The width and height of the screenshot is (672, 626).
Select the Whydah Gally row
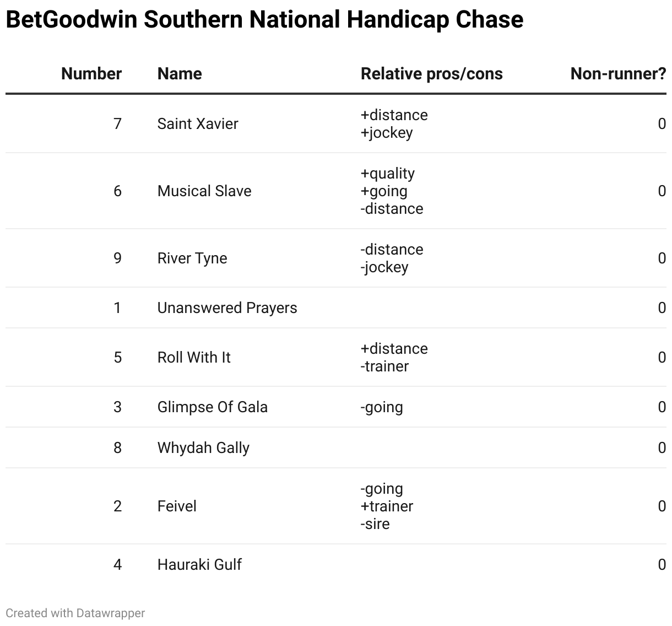tap(336, 447)
